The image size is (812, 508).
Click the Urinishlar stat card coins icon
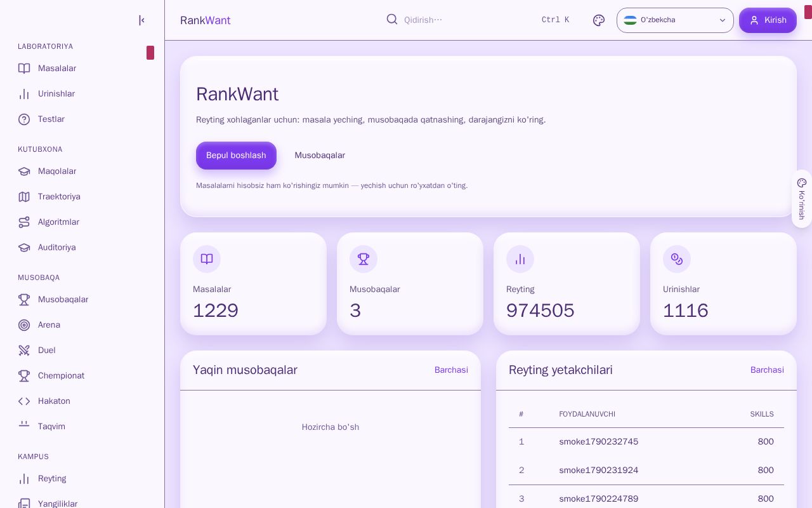coord(677,259)
